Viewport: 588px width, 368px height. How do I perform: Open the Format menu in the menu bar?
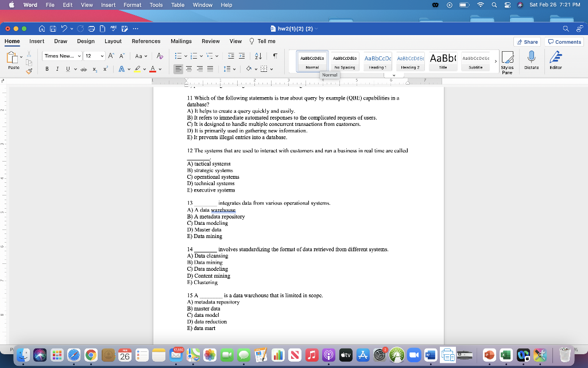pos(132,5)
